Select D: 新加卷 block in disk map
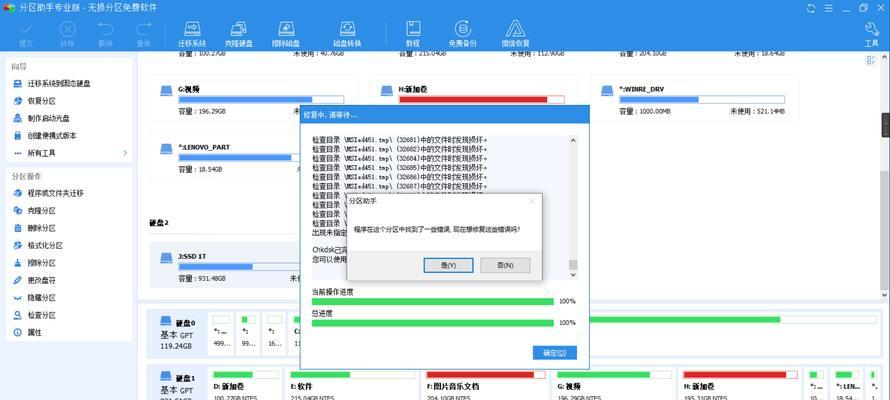 coord(246,384)
